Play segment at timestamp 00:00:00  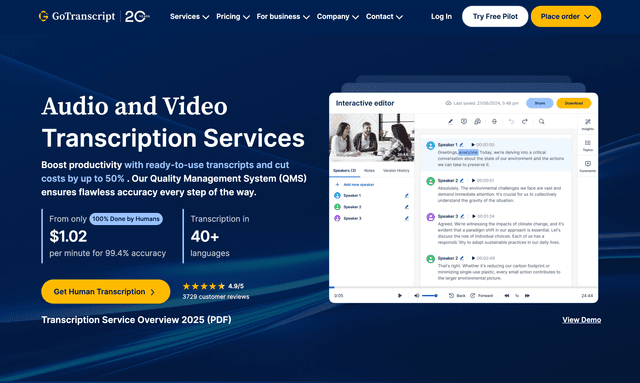[x=473, y=145]
